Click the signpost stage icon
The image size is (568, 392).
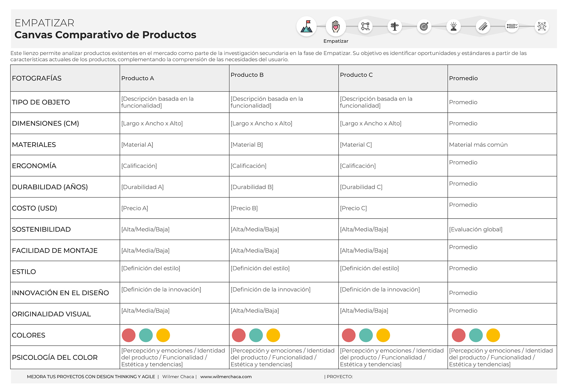point(394,26)
